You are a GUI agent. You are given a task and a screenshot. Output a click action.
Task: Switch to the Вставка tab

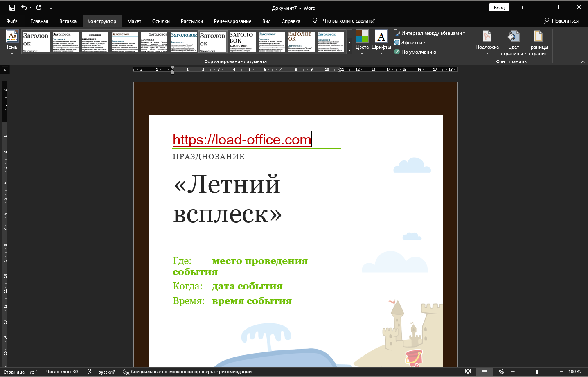click(x=68, y=21)
